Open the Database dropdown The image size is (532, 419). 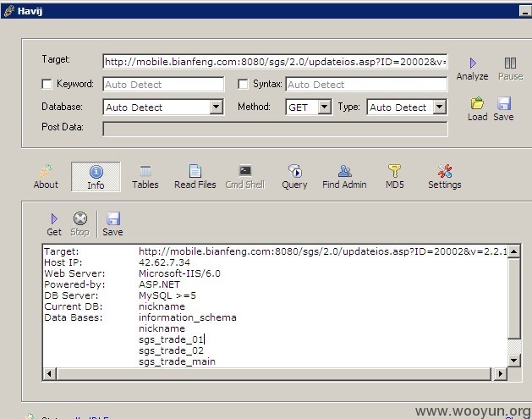pyautogui.click(x=217, y=108)
